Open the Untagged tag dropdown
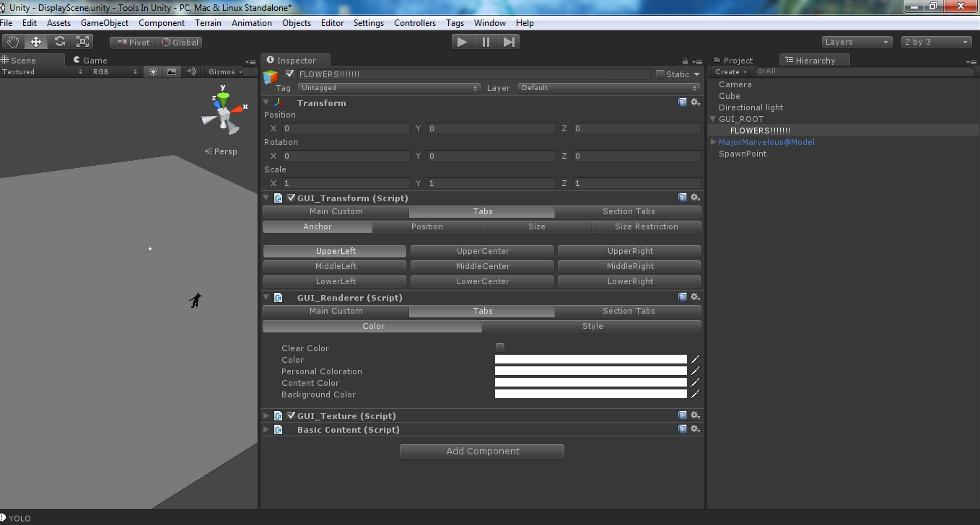 coord(389,87)
